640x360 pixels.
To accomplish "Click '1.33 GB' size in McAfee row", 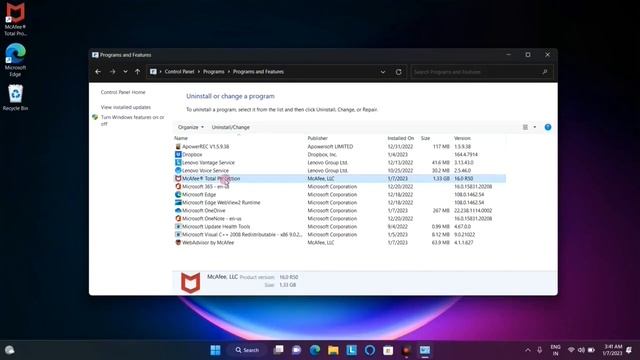I will [441, 178].
